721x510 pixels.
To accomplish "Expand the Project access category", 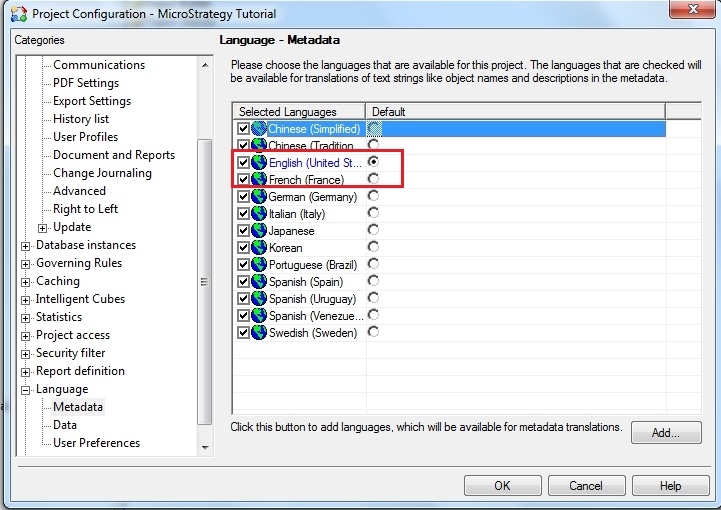I will click(26, 336).
